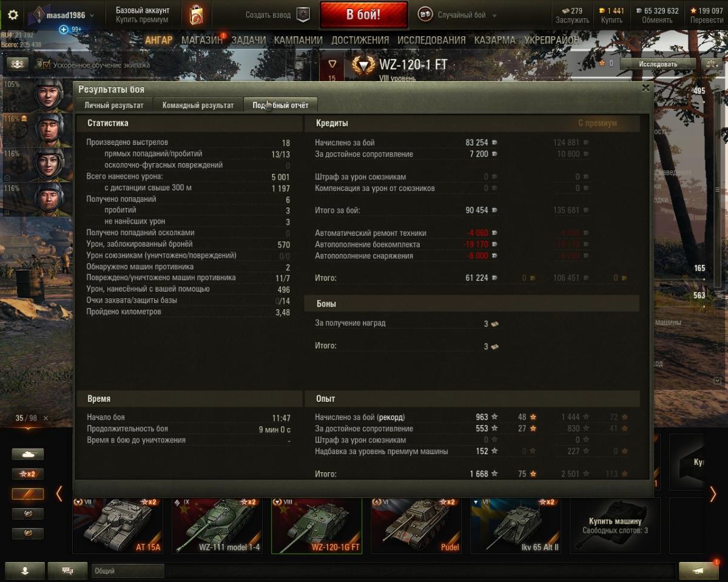Open the ИССЛЕДОВАНИЯ menu

coord(431,40)
